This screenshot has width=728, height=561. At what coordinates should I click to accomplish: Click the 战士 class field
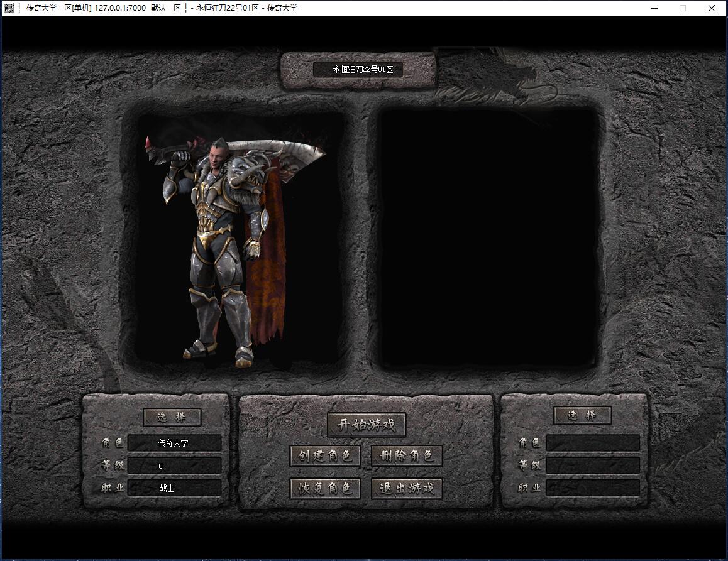[175, 488]
